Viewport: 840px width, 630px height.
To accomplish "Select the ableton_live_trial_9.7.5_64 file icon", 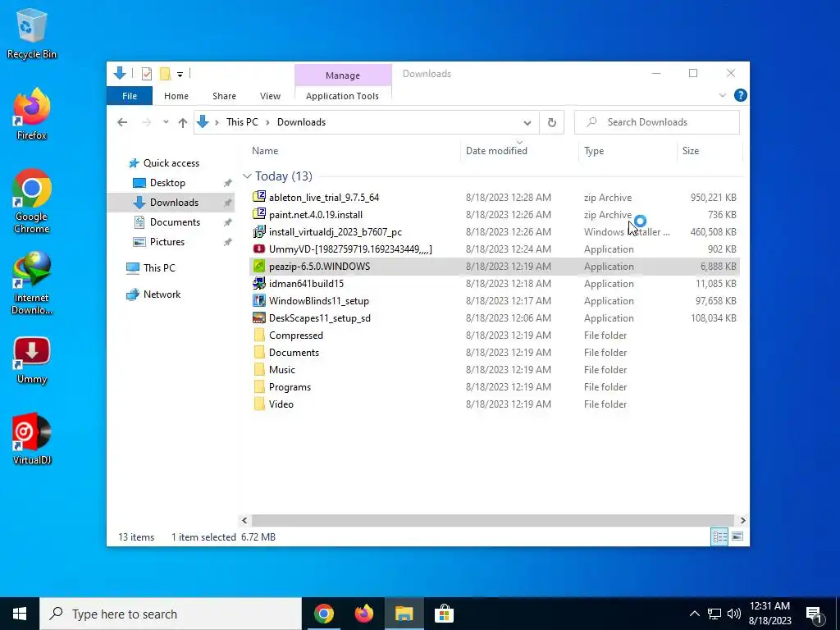I will [x=258, y=197].
